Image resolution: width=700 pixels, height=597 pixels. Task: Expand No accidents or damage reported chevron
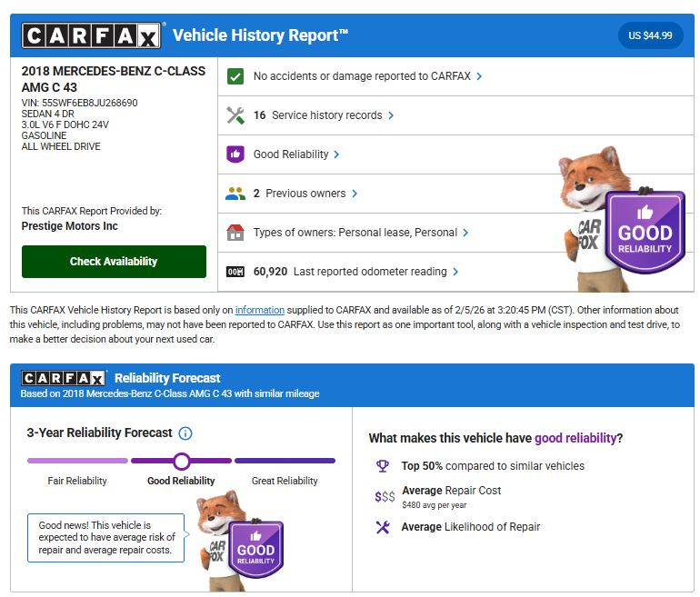point(479,76)
